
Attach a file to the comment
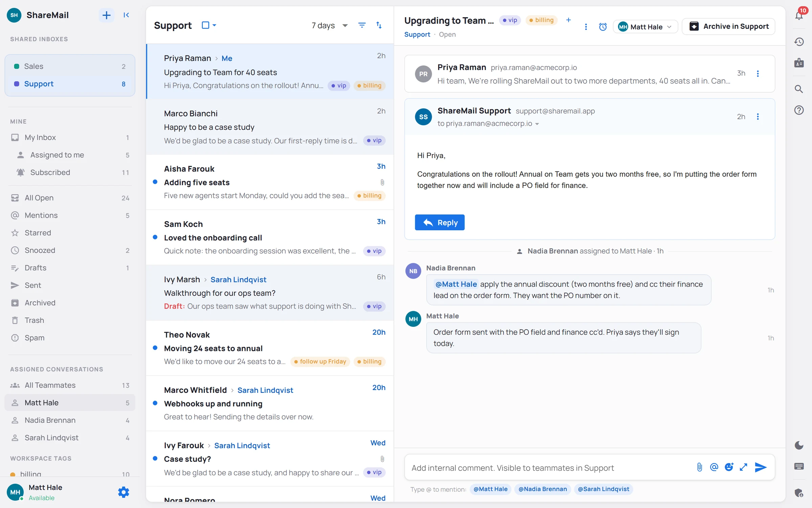coord(699,467)
